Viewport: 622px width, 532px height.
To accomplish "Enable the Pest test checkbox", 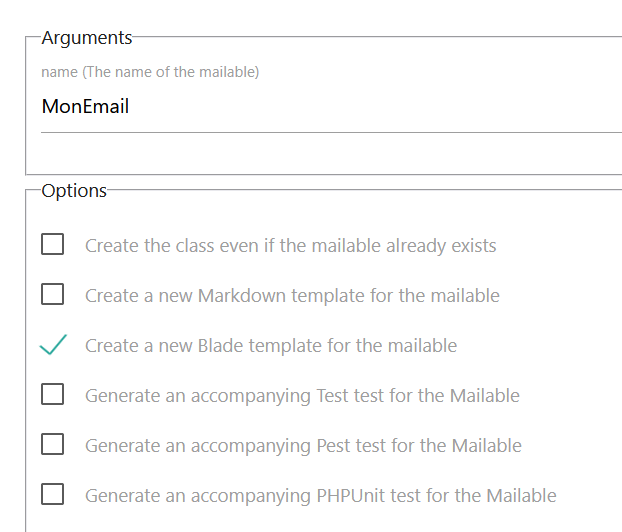I will tap(53, 445).
